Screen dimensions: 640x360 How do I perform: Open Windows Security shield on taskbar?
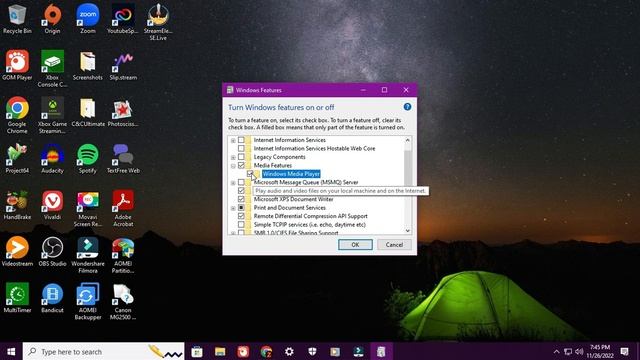pyautogui.click(x=312, y=351)
